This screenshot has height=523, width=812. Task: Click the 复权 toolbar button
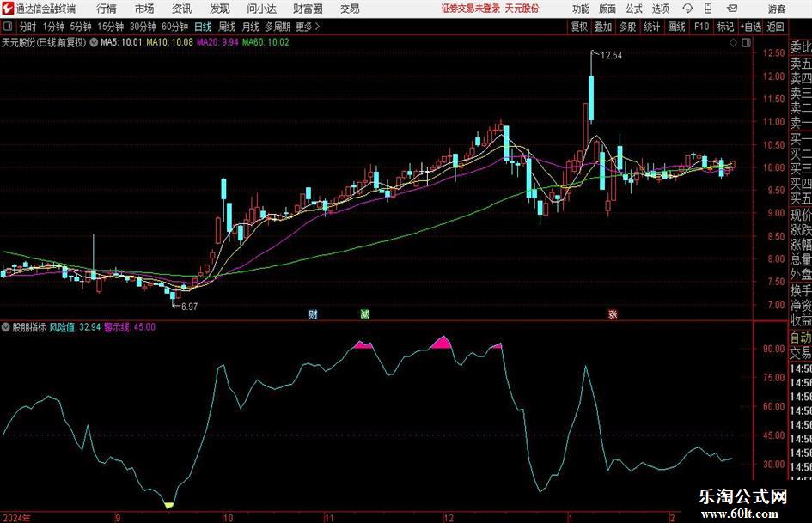tap(579, 27)
